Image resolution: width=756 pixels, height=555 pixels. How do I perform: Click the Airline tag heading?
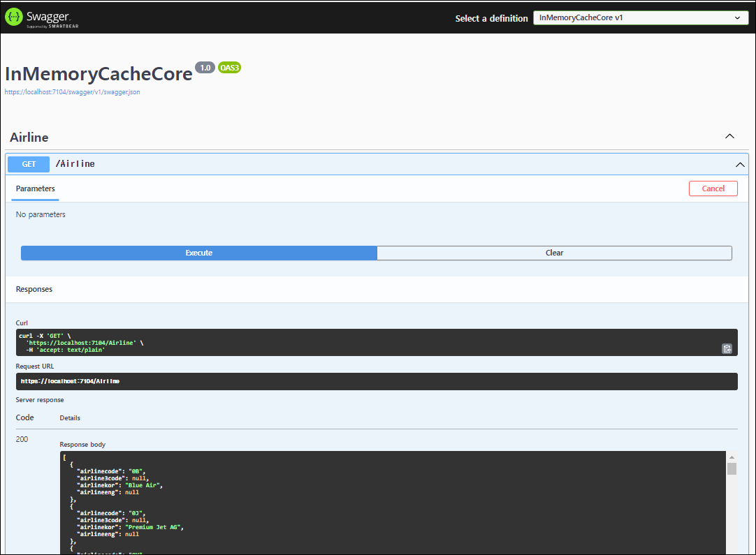pyautogui.click(x=29, y=138)
